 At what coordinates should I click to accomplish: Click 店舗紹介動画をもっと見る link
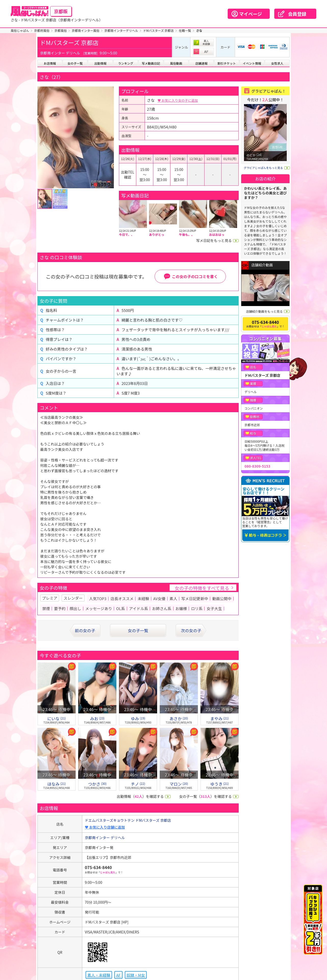[267, 312]
